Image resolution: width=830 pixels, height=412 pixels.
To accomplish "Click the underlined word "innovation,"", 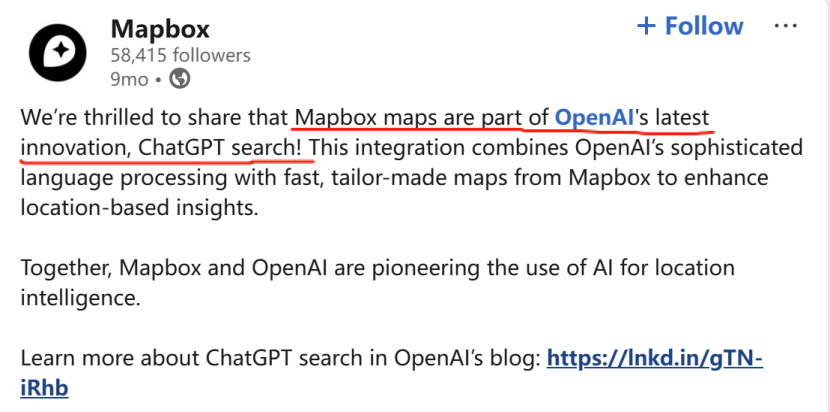I will tap(76, 148).
